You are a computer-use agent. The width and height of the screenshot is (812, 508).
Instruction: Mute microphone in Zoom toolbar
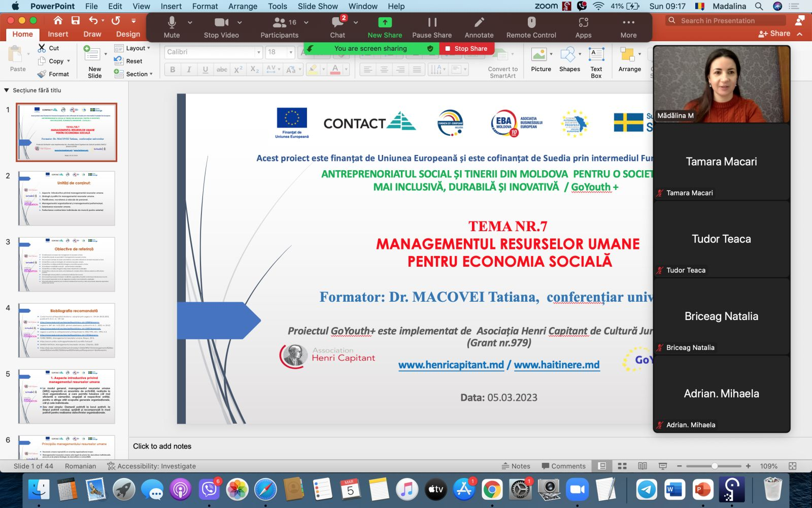(x=172, y=23)
